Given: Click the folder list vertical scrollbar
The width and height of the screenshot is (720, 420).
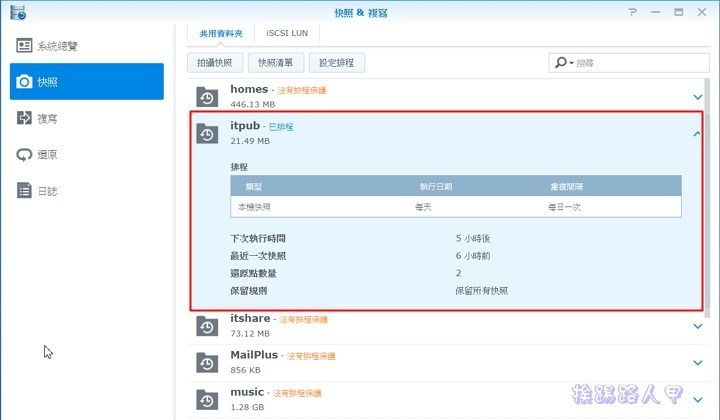Looking at the screenshot, I should 707,197.
